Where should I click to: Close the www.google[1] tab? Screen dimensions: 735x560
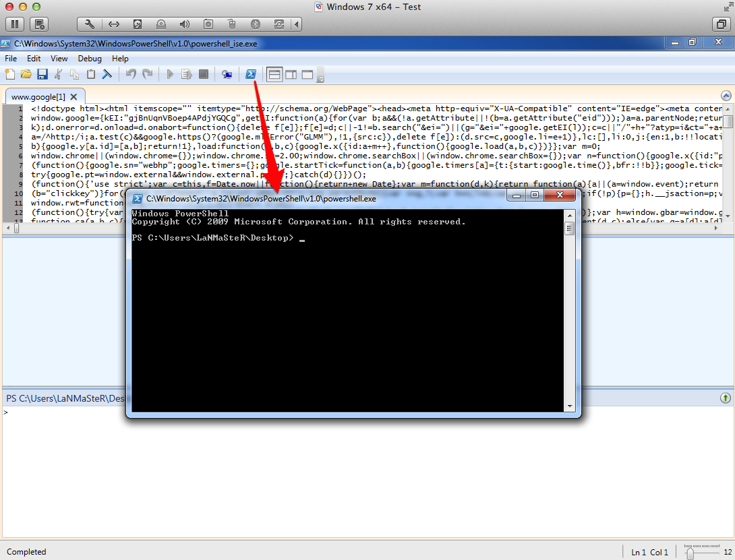coord(73,97)
